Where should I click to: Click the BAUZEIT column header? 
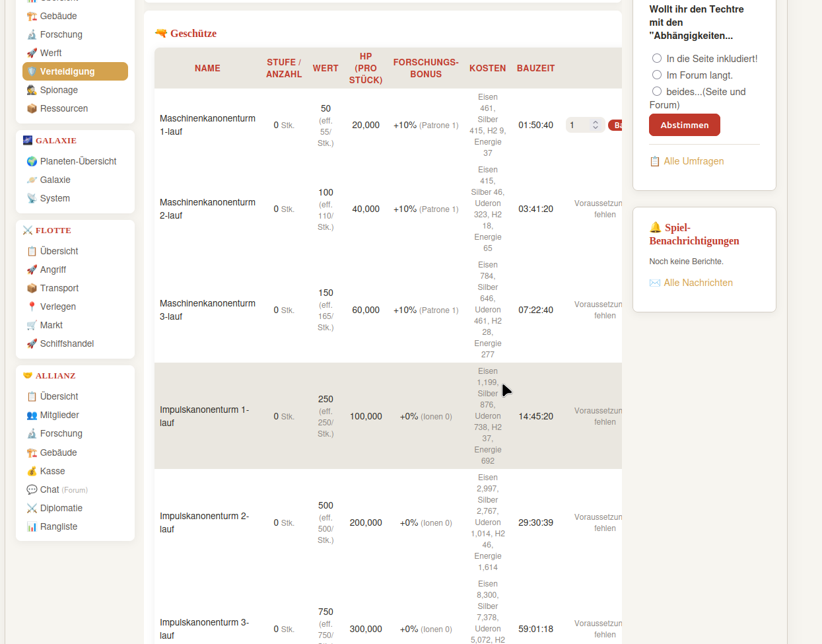click(535, 68)
